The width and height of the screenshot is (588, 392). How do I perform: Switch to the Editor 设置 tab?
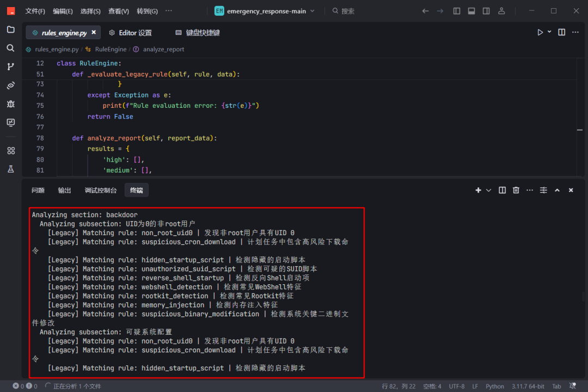tap(131, 33)
